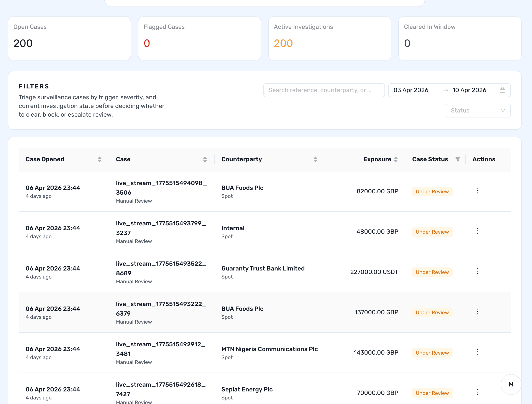
Task: Sort by Case Opened column arrows
Action: 99,160
